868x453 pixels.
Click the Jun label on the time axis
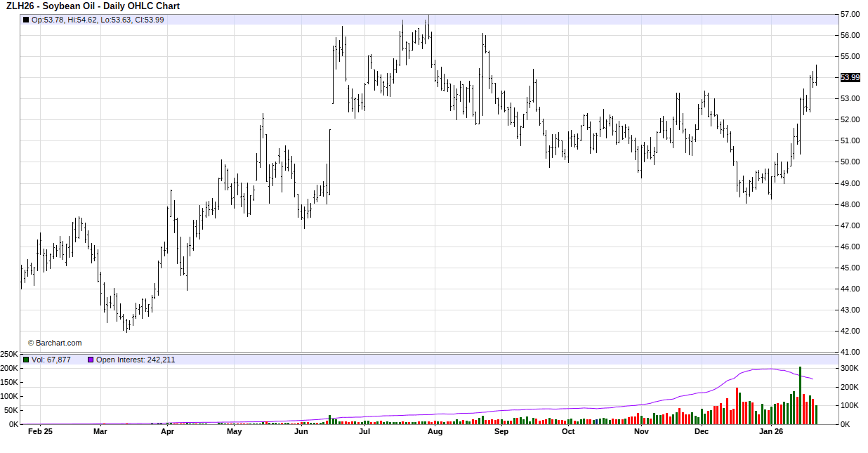pos(301,432)
